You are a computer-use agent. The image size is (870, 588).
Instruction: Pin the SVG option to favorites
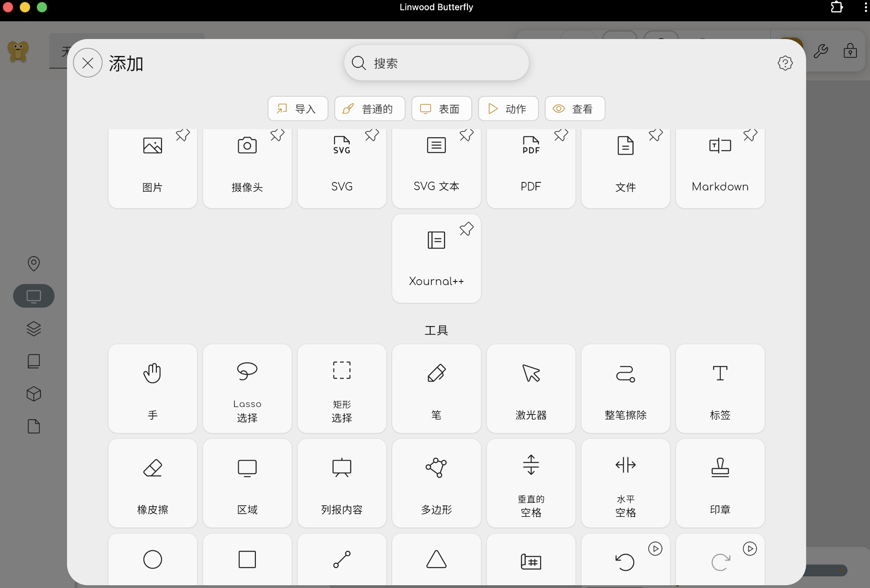(x=371, y=135)
